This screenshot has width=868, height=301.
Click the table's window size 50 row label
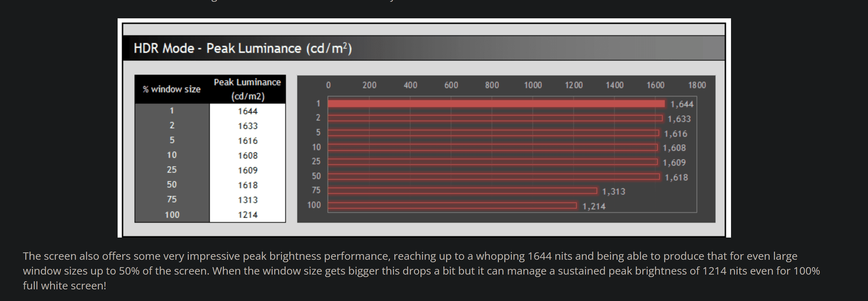172,185
